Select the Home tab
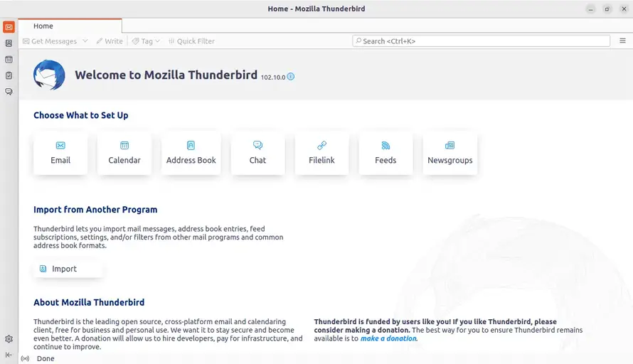This screenshot has height=364, width=633. coord(70,26)
